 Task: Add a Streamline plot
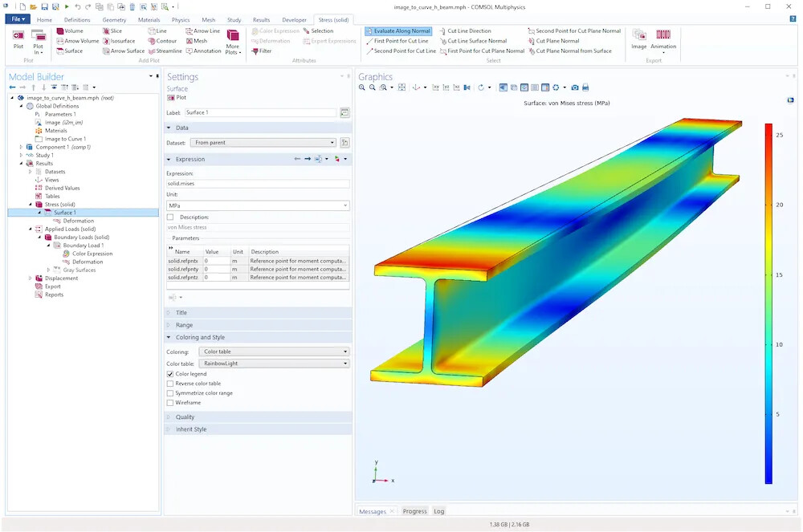[x=152, y=51]
